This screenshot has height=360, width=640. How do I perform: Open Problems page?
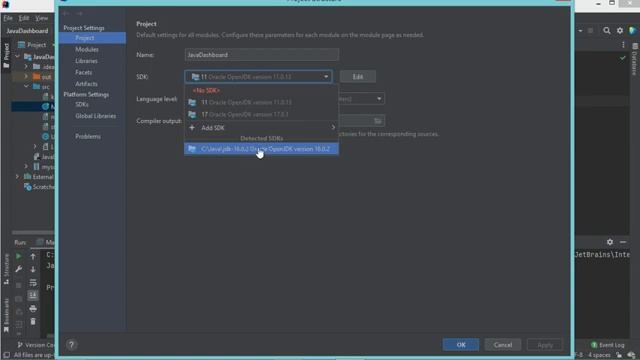coord(88,136)
